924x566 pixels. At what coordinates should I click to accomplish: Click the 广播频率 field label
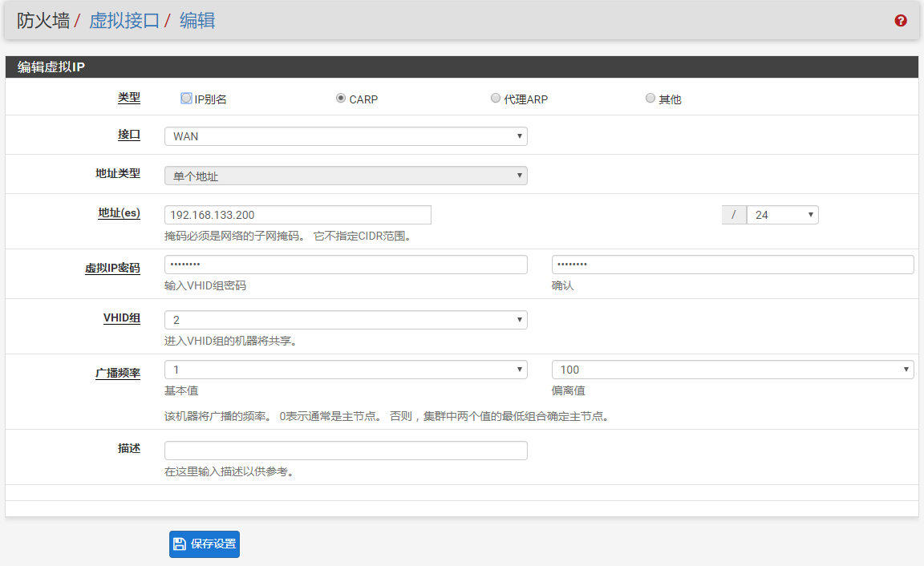point(118,373)
